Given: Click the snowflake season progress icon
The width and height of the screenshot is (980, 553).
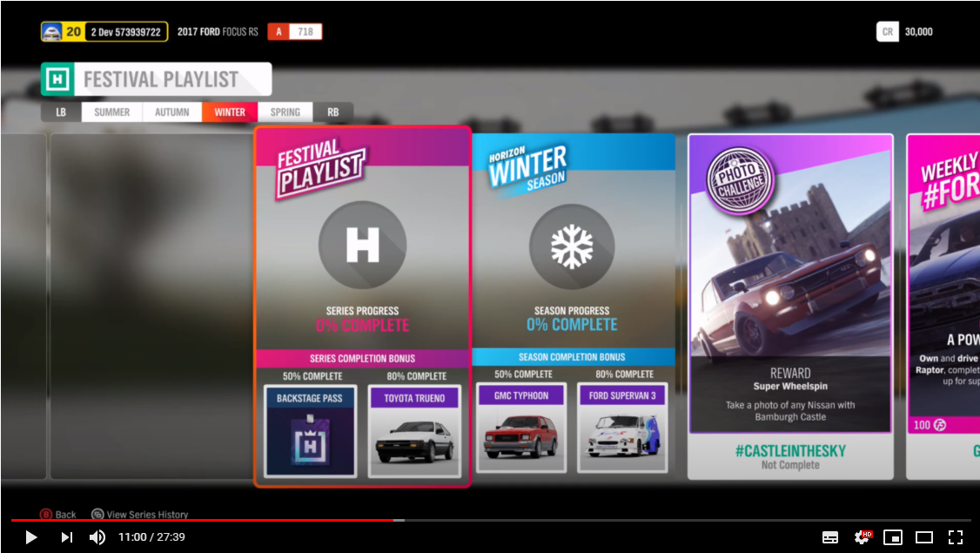Looking at the screenshot, I should click(572, 246).
